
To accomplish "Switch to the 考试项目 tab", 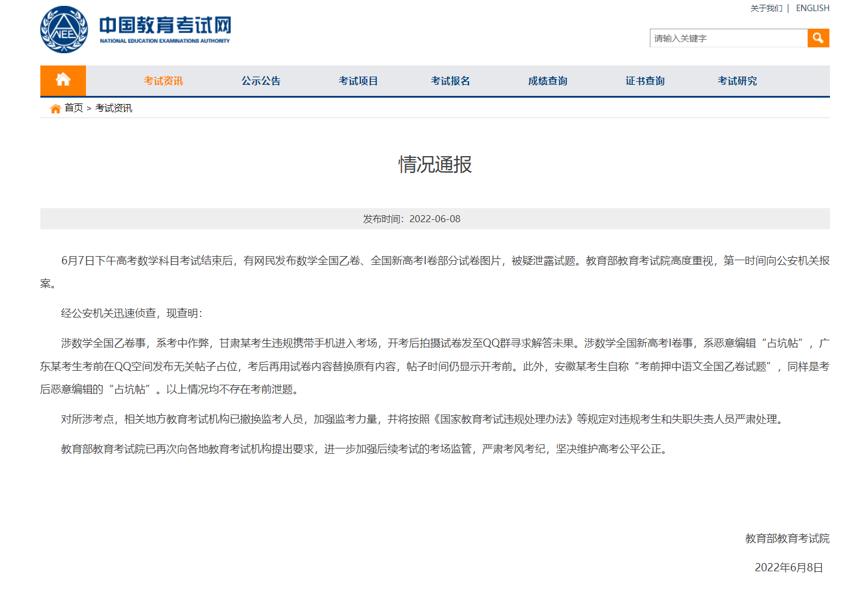I will pyautogui.click(x=359, y=81).
